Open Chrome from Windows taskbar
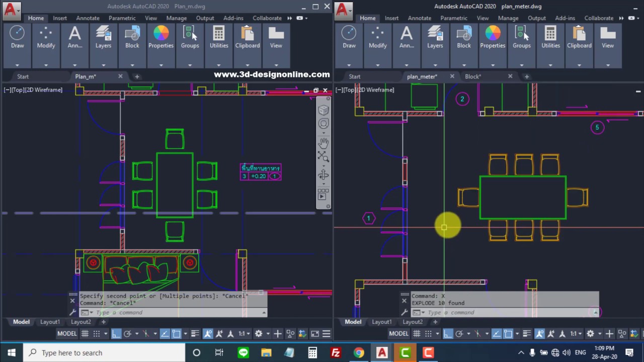 [359, 353]
